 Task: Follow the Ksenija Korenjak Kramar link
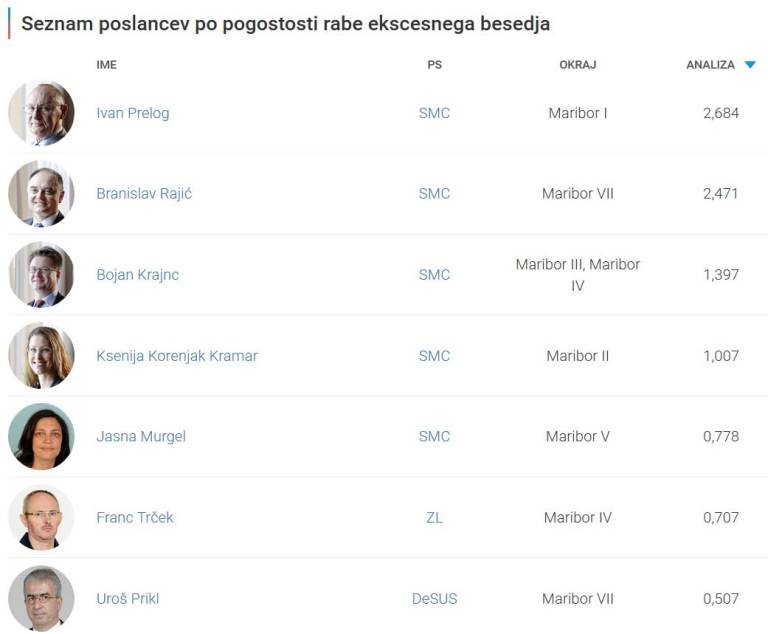click(x=177, y=356)
